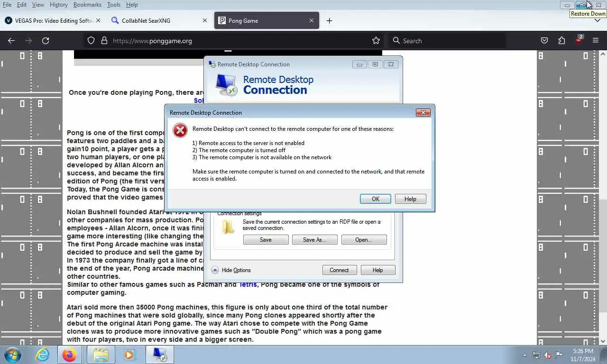
Task: Close the Remote Desktop error dialog
Action: coord(423,112)
